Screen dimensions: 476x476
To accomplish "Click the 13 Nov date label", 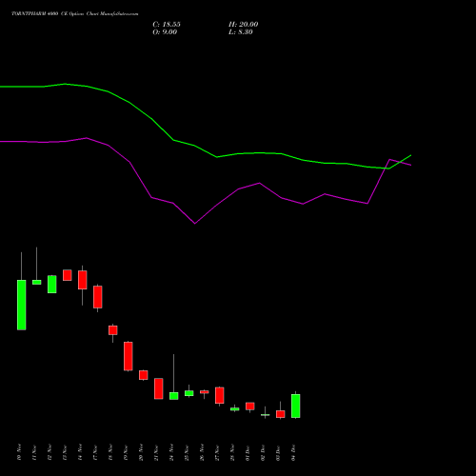I will coord(65,452).
